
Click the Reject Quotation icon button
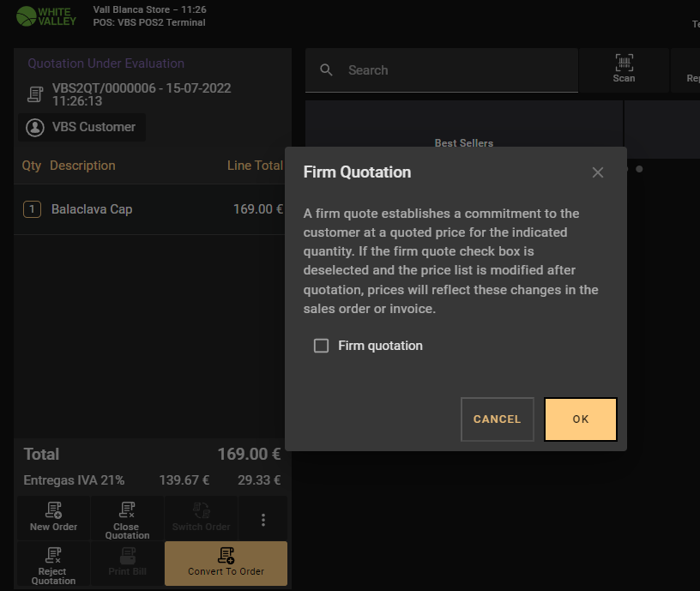(x=54, y=556)
